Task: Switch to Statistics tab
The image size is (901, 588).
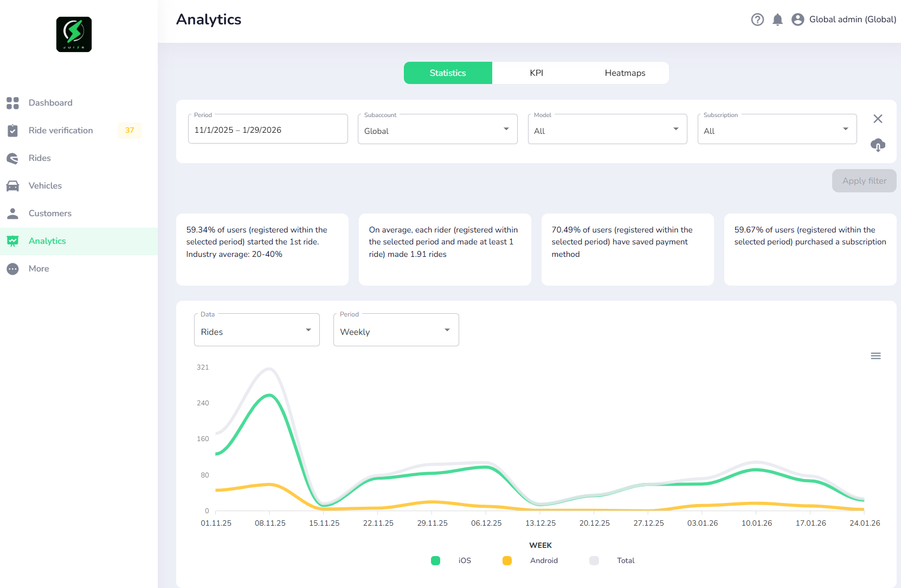Action: [448, 73]
